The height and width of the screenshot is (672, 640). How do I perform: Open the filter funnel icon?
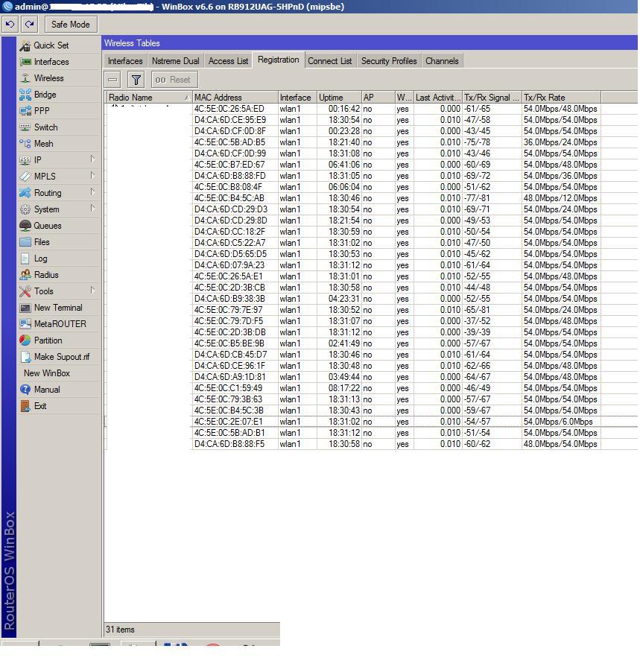click(x=136, y=80)
